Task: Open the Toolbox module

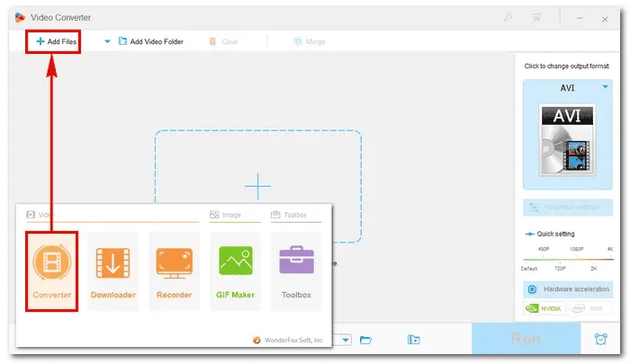Action: [x=296, y=271]
